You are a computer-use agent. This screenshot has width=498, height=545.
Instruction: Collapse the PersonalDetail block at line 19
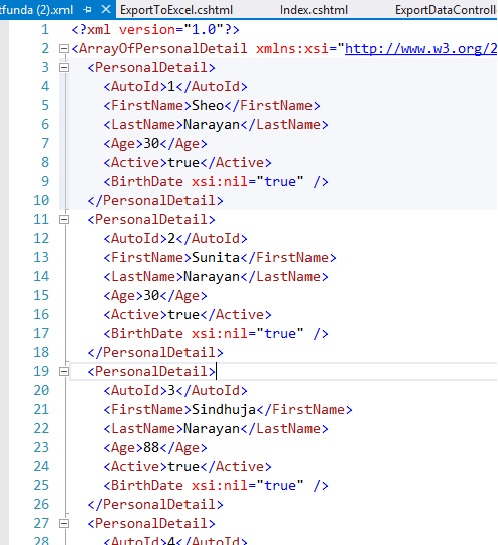pyautogui.click(x=64, y=371)
